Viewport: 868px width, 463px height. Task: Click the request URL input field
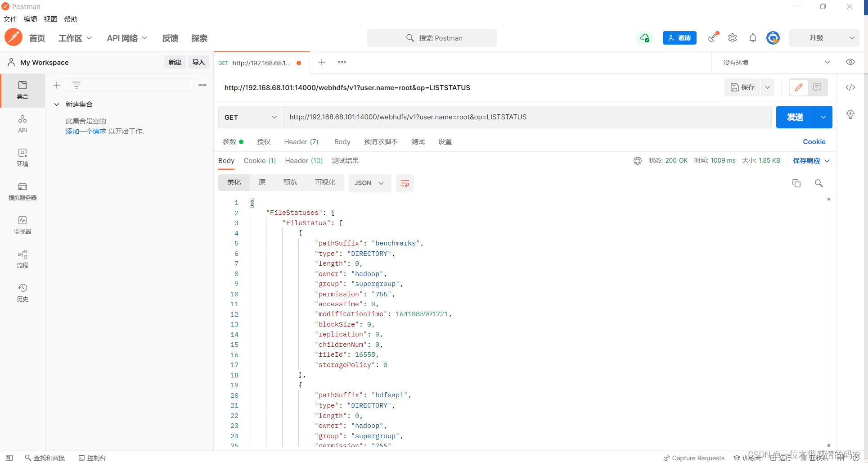click(x=526, y=117)
